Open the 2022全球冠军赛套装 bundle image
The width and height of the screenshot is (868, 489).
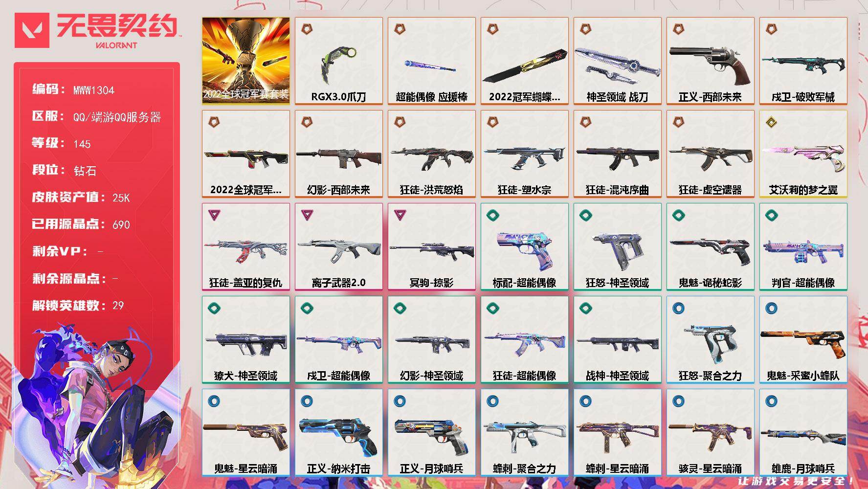pos(245,61)
